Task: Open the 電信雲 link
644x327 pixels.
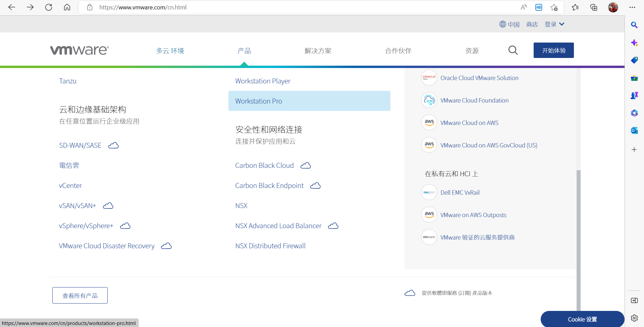Action: (x=69, y=166)
